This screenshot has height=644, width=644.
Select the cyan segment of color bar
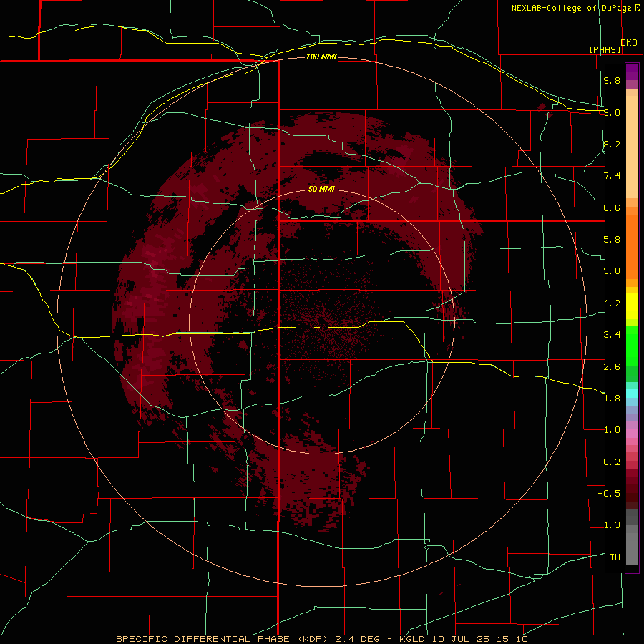click(632, 394)
